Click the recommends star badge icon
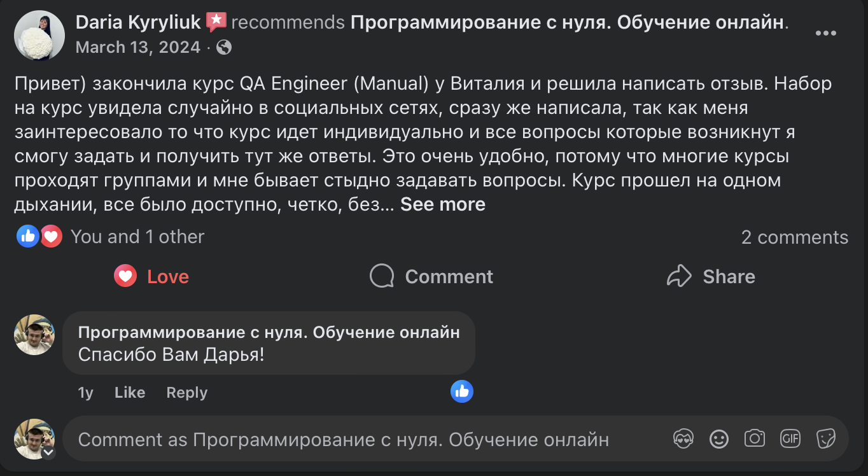 pos(217,20)
